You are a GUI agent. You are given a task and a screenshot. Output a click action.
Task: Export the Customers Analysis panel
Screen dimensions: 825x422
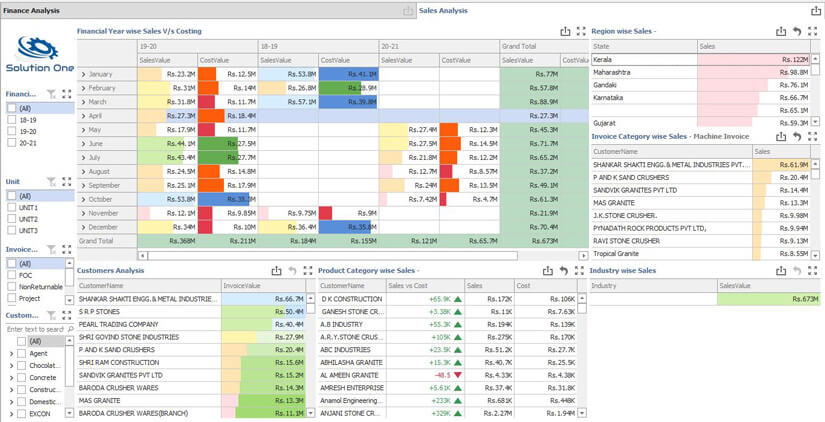(276, 271)
